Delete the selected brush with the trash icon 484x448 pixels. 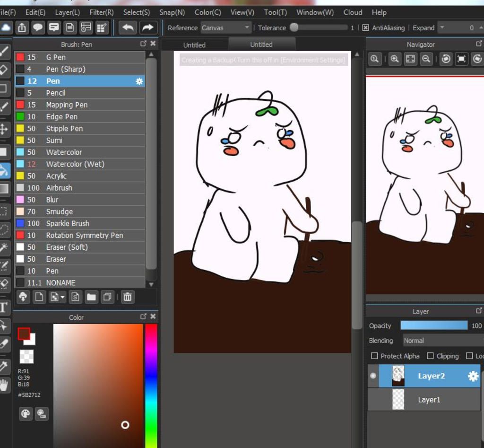[x=128, y=297]
